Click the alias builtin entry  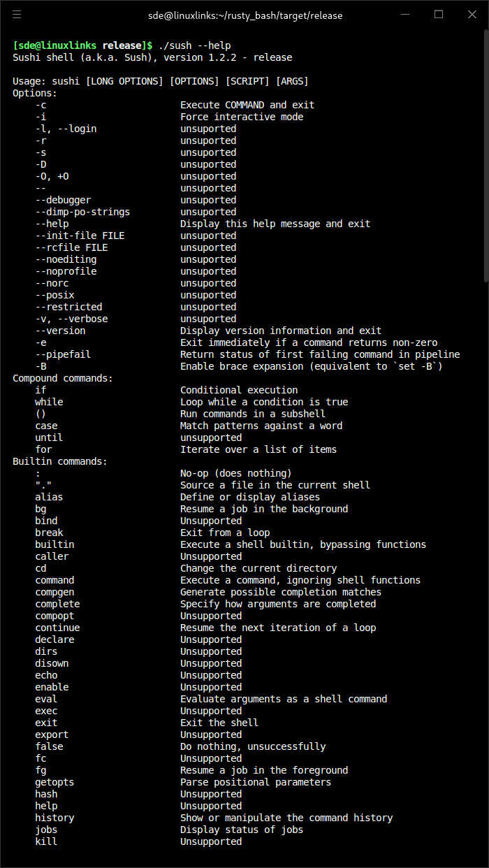pyautogui.click(x=49, y=496)
